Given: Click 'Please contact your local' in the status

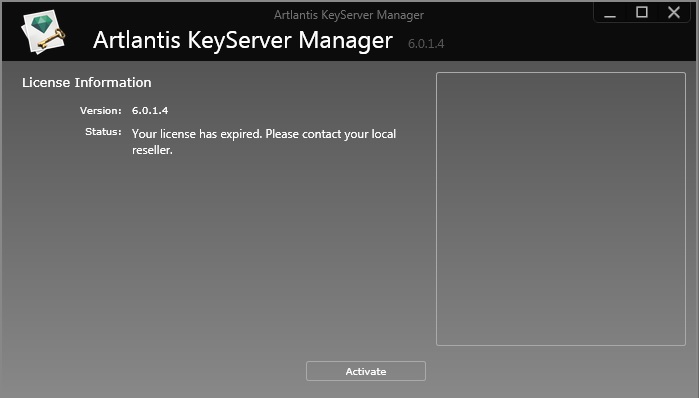Looking at the screenshot, I should click(x=331, y=134).
